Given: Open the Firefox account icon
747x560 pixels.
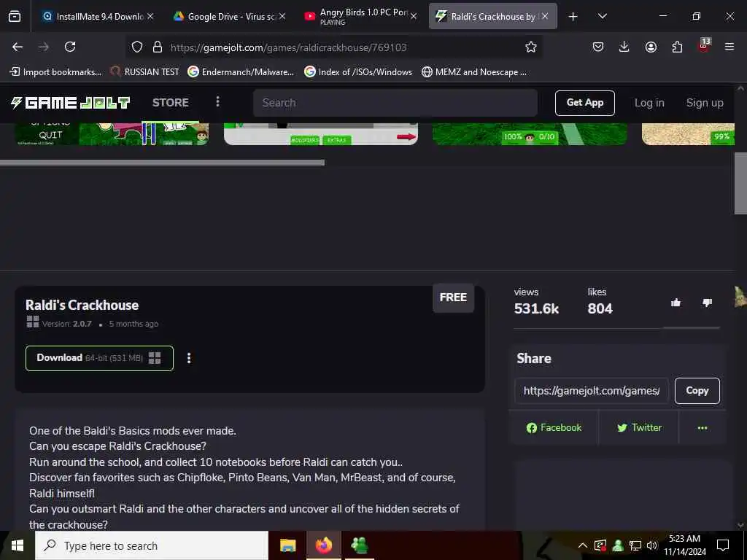Looking at the screenshot, I should click(651, 47).
